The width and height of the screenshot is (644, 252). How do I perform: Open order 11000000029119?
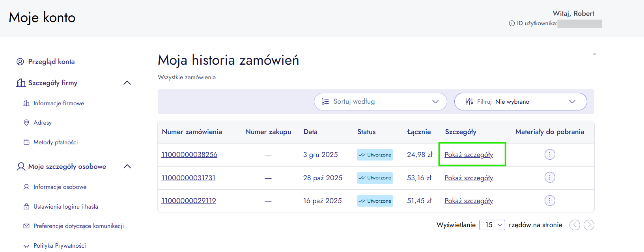(189, 201)
